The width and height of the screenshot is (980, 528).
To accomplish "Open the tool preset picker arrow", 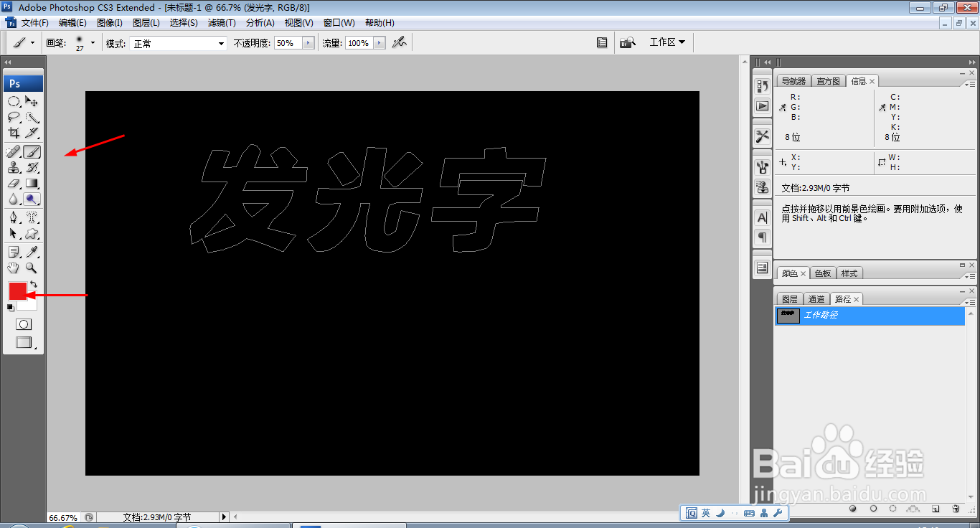I will click(32, 43).
